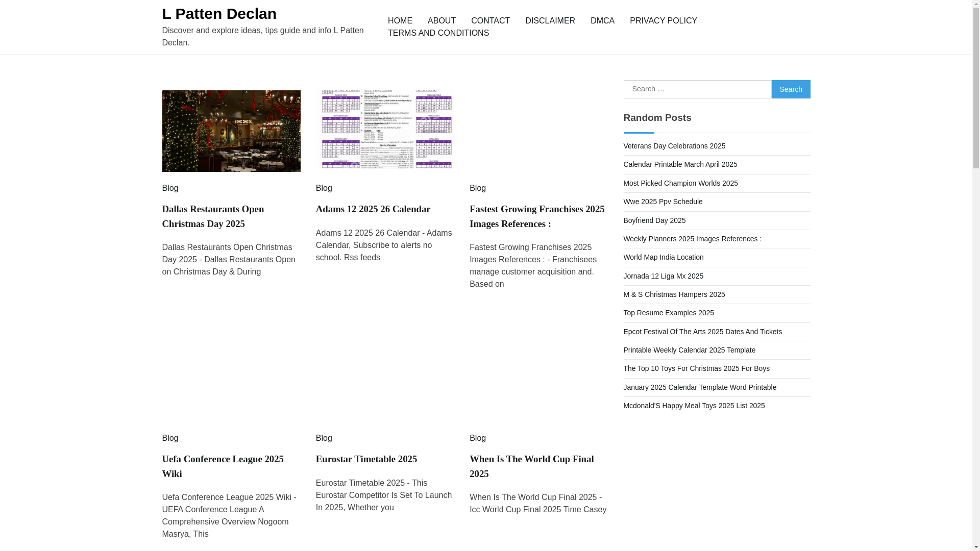Go to the HOME menu item
Viewport: 980px width, 551px height.
click(400, 21)
